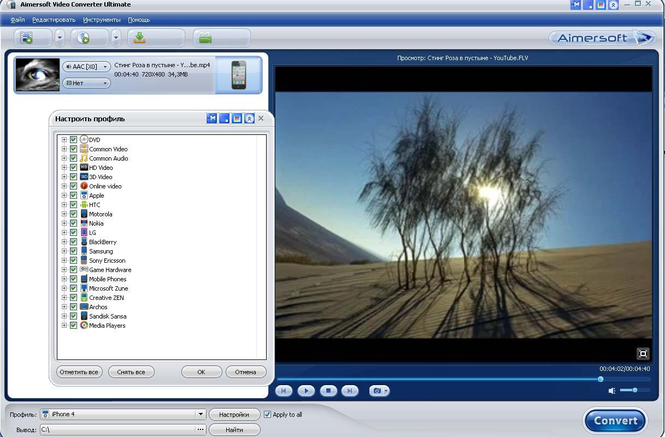Click OK in profile dialog
Viewport: 665px width, 437px height.
click(201, 372)
